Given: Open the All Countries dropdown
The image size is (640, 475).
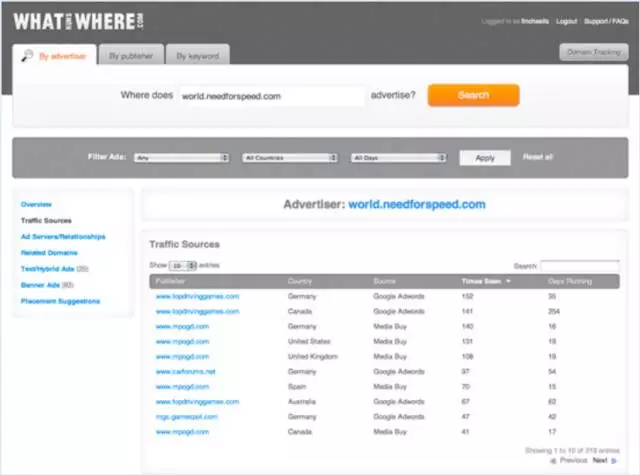Looking at the screenshot, I should coord(289,158).
